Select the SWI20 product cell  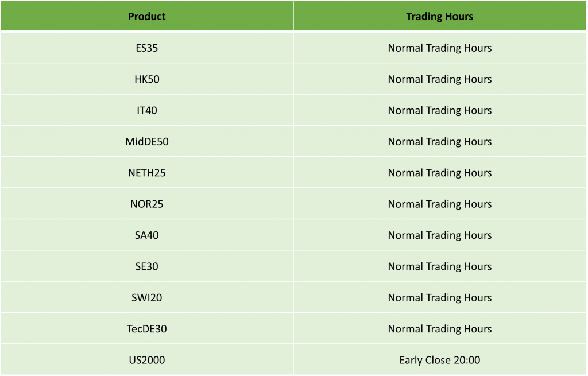point(146,297)
